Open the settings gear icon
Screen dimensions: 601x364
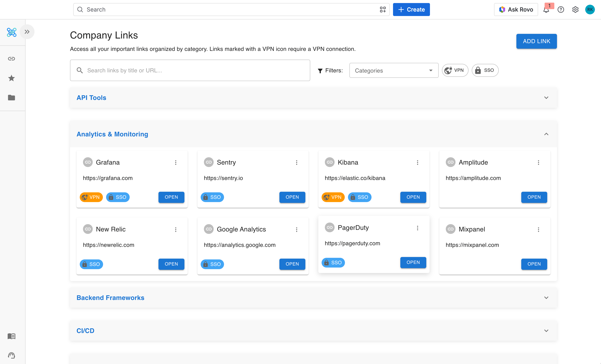click(x=575, y=10)
